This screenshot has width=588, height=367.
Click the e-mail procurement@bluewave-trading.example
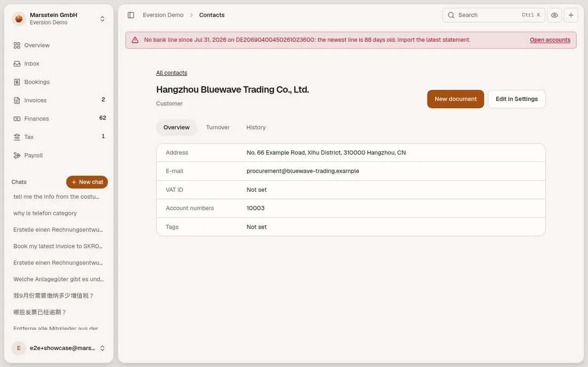click(x=303, y=171)
